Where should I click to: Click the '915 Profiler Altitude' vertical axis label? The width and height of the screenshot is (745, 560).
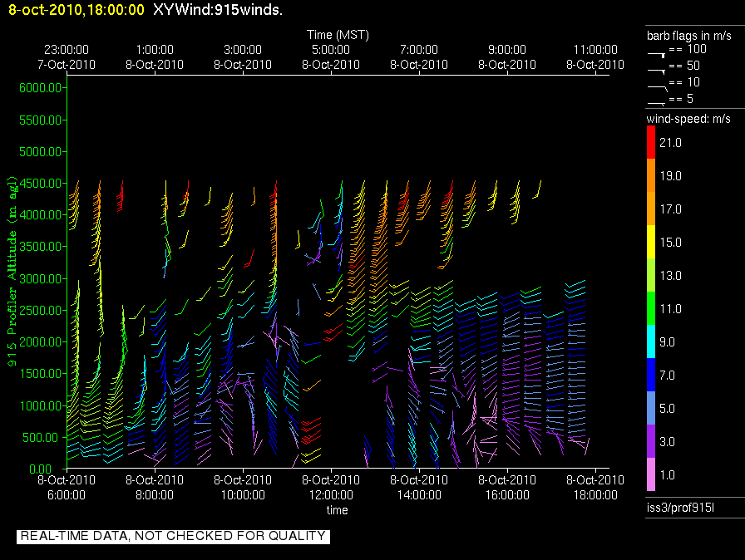[x=12, y=271]
